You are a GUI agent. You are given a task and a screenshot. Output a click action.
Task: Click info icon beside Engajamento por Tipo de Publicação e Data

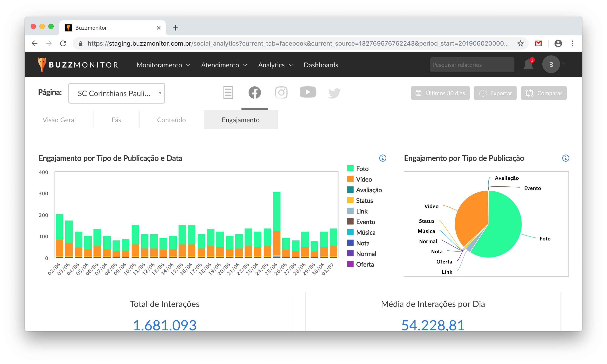tap(383, 158)
